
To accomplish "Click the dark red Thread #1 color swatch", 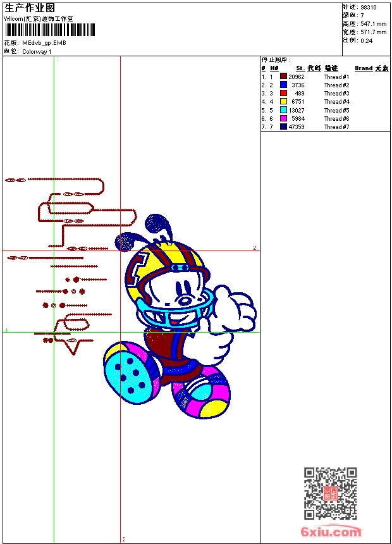I will click(x=283, y=77).
